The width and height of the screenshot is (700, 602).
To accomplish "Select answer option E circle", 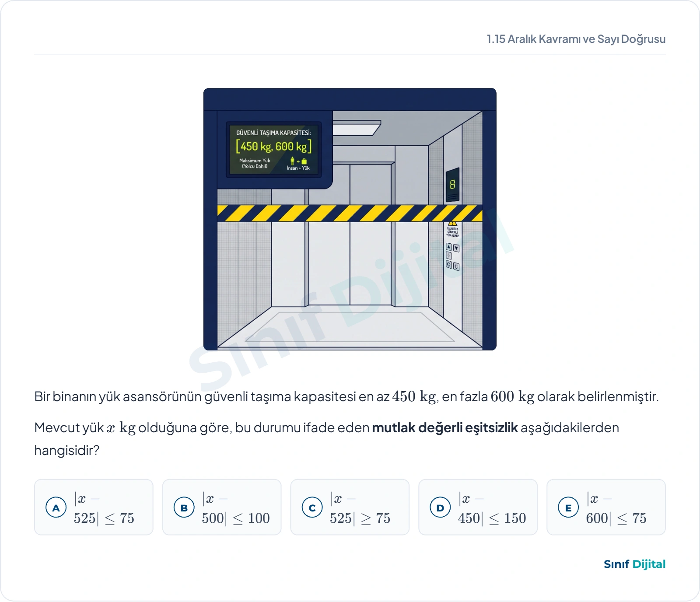I will tap(568, 507).
